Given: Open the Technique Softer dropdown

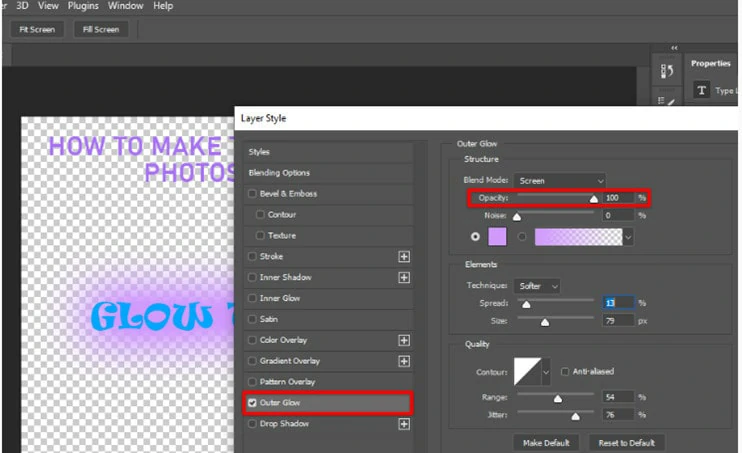Looking at the screenshot, I should click(537, 286).
